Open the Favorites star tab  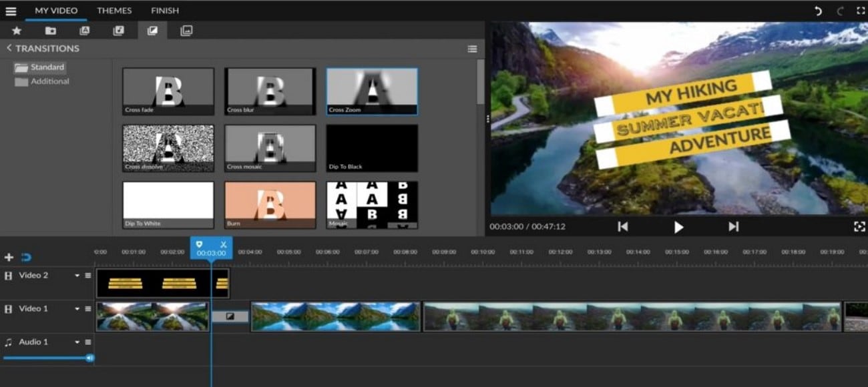(17, 31)
